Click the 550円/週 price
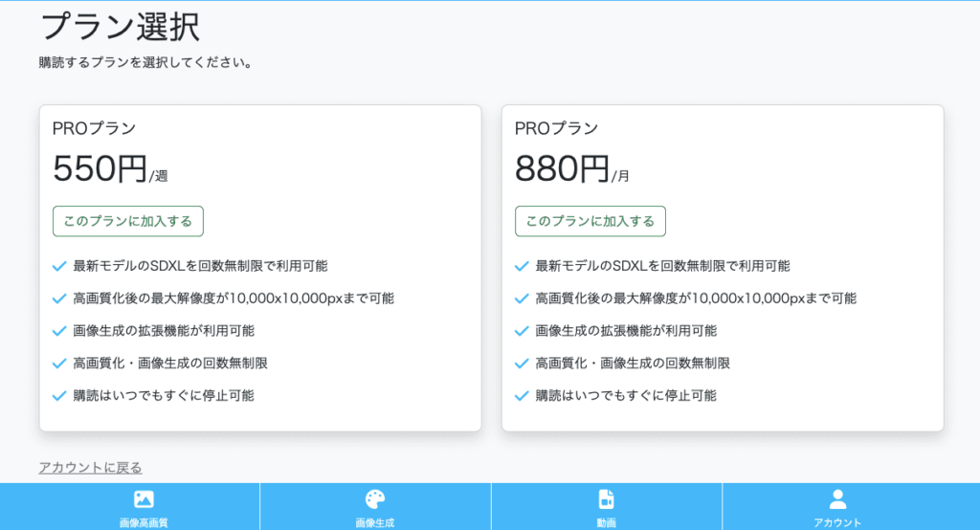Image resolution: width=980 pixels, height=530 pixels. click(x=111, y=168)
